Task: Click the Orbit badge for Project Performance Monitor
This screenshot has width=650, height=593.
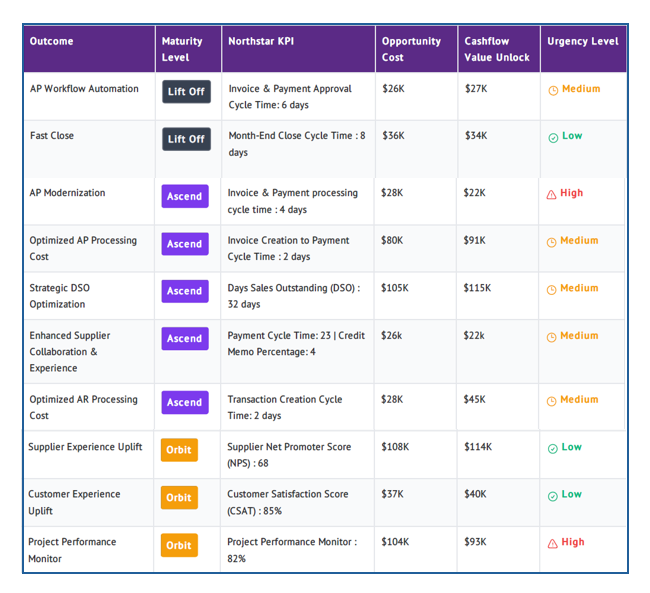Action: 179,545
